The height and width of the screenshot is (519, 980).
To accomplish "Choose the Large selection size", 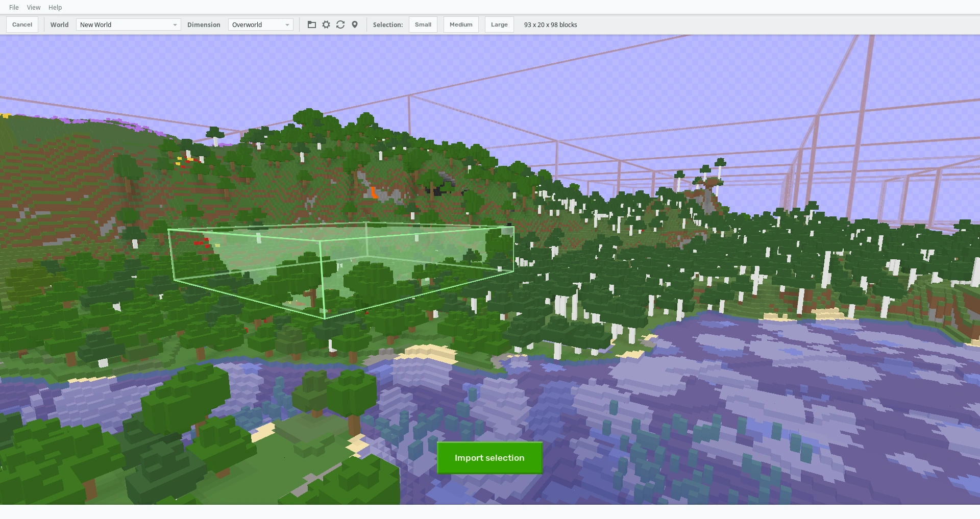I will click(x=499, y=24).
